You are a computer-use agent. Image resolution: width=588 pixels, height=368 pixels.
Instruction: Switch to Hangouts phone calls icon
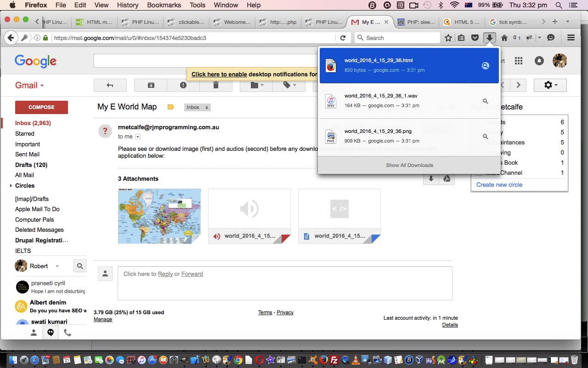68,333
